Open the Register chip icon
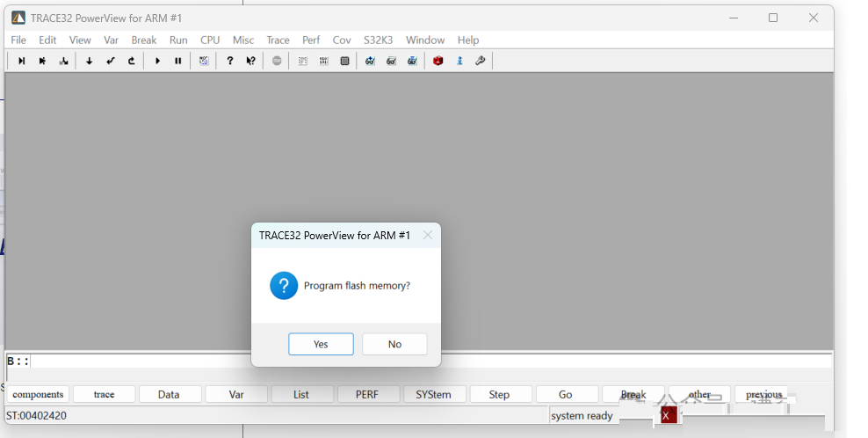868x438 pixels. (x=344, y=61)
